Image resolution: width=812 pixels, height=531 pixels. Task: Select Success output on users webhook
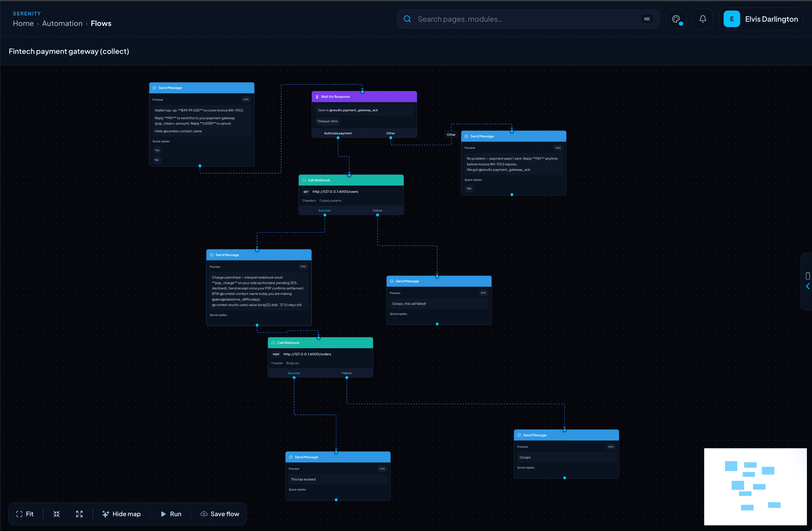pos(324,210)
